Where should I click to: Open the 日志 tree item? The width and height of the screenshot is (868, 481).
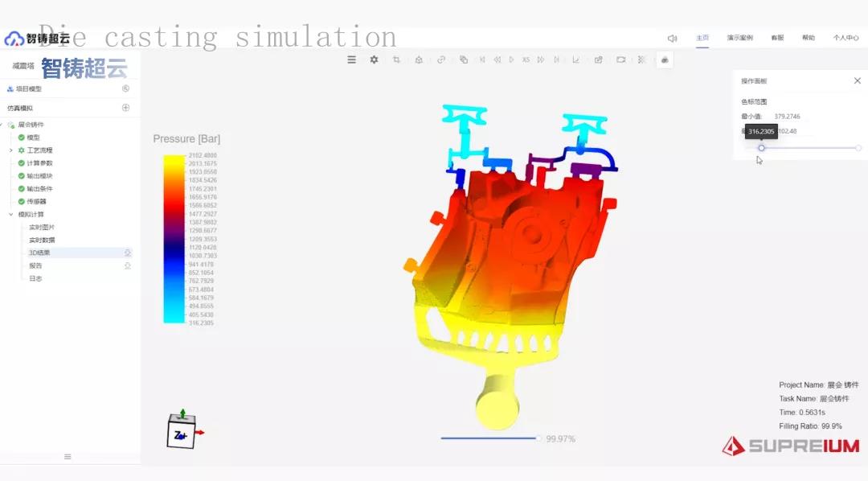(35, 278)
